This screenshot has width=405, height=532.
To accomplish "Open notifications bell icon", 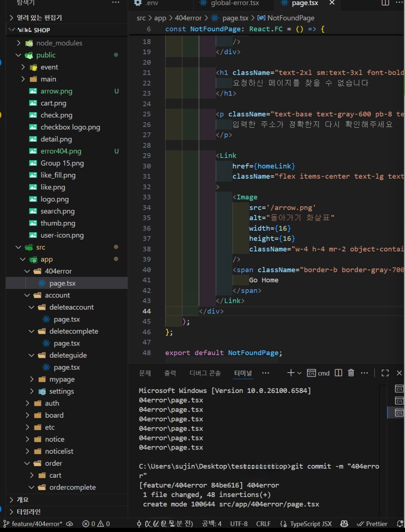I will pos(400,524).
